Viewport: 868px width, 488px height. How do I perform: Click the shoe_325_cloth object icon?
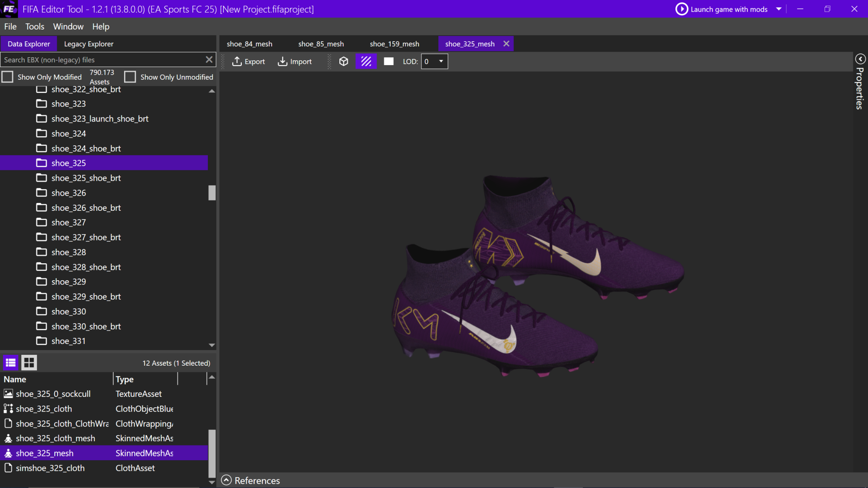click(8, 409)
